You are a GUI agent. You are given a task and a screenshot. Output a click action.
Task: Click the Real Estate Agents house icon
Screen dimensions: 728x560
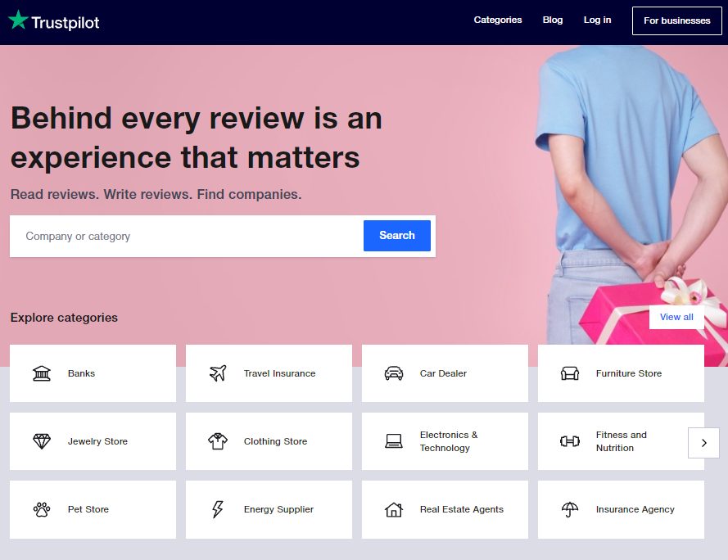point(394,509)
